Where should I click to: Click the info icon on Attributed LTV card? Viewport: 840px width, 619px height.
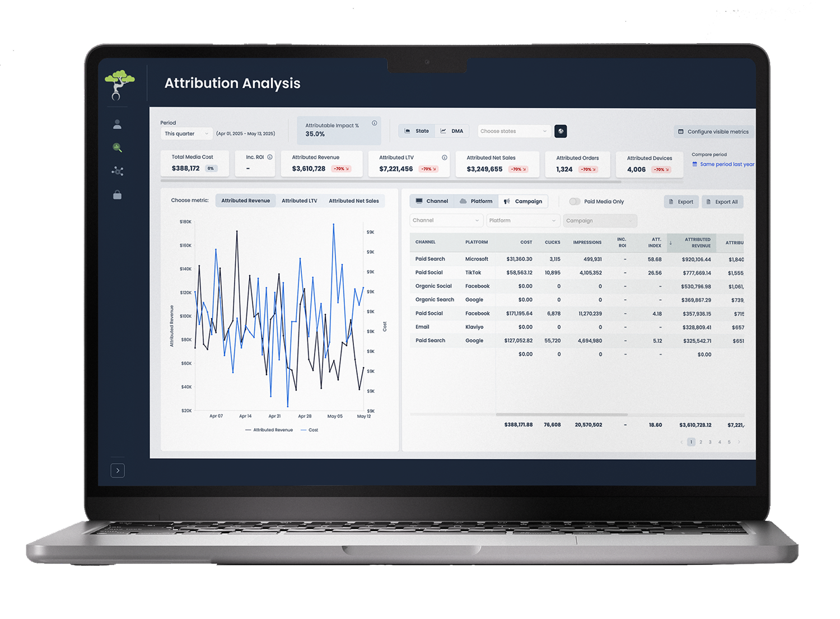444,157
